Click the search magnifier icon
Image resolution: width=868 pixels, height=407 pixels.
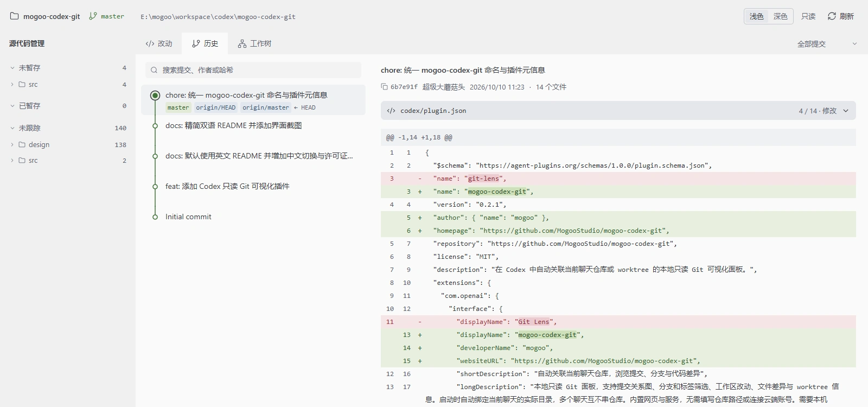pyautogui.click(x=154, y=70)
